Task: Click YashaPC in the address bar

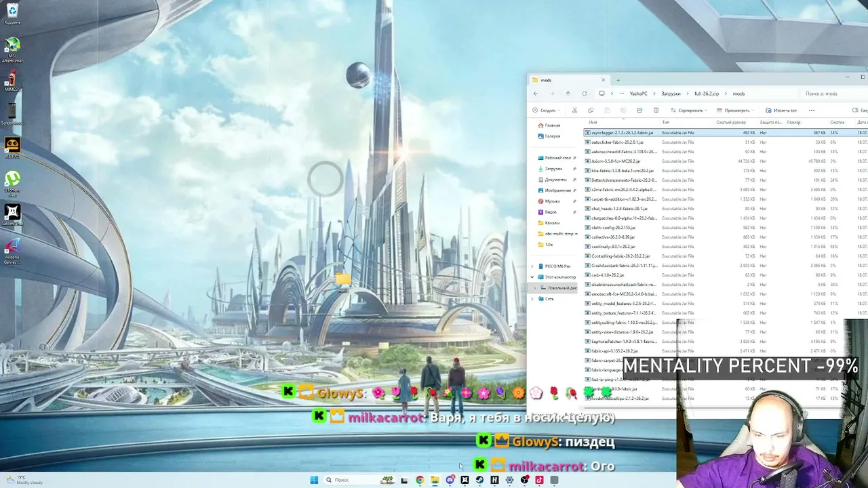Action: coord(638,94)
